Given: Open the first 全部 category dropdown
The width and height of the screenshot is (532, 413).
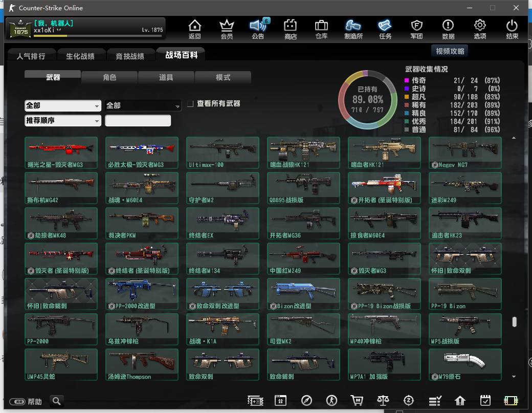Looking at the screenshot, I should click(63, 105).
